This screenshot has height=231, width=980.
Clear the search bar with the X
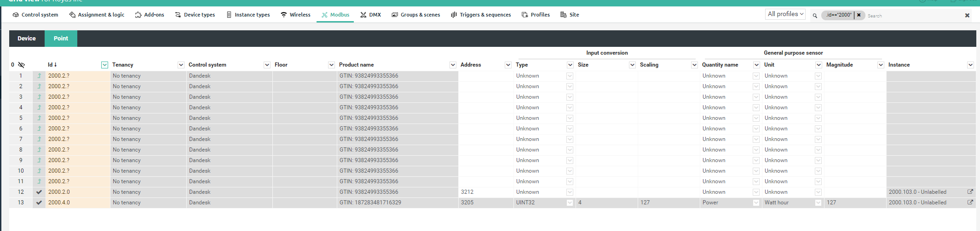tap(967, 16)
